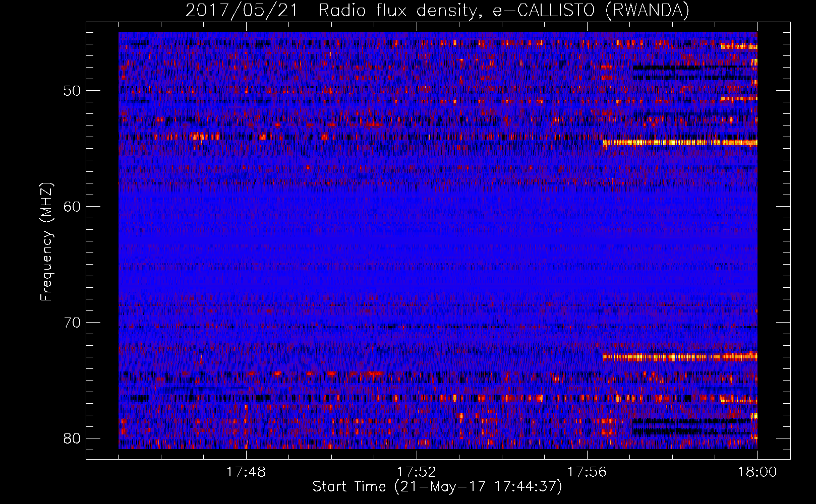The height and width of the screenshot is (504, 816).
Task: Click the "Start Time (21-May-17 17:44:37)" axis label
Action: pyautogui.click(x=437, y=487)
